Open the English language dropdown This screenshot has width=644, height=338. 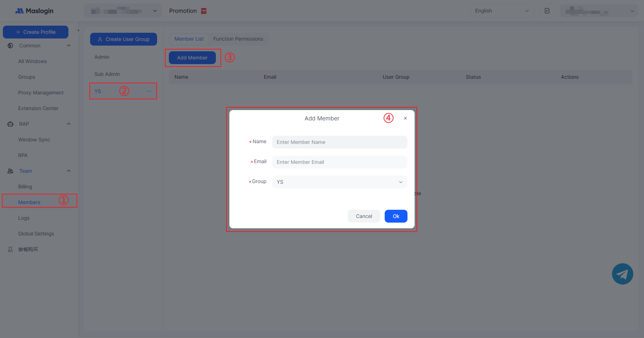pos(502,11)
